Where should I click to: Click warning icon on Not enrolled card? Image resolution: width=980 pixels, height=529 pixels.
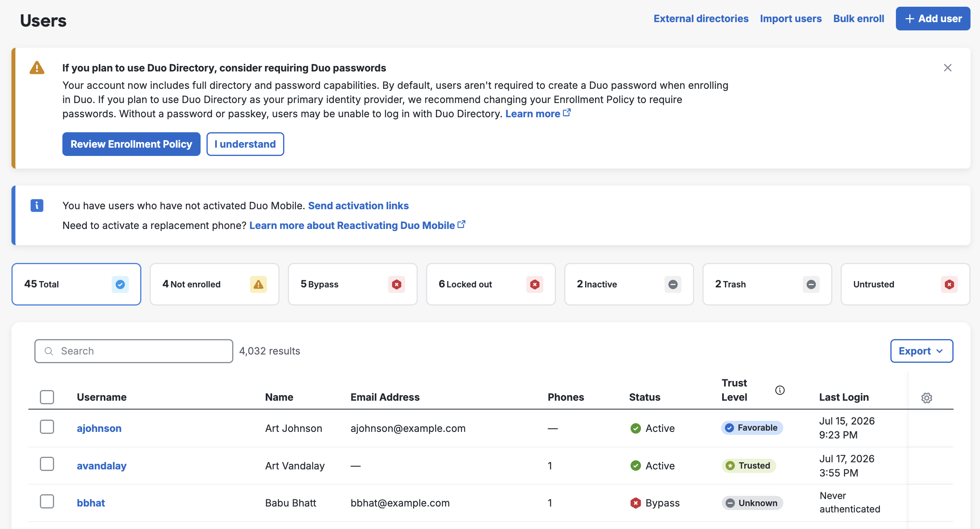[x=258, y=284]
